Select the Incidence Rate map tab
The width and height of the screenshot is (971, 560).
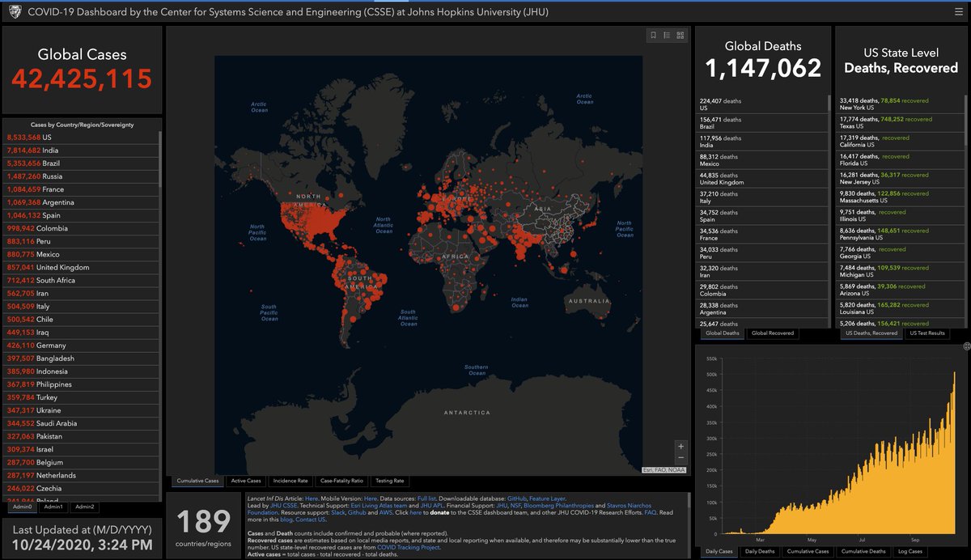(x=290, y=481)
